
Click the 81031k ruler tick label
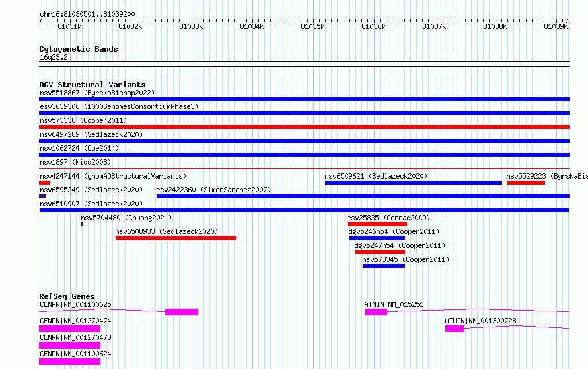pos(69,26)
